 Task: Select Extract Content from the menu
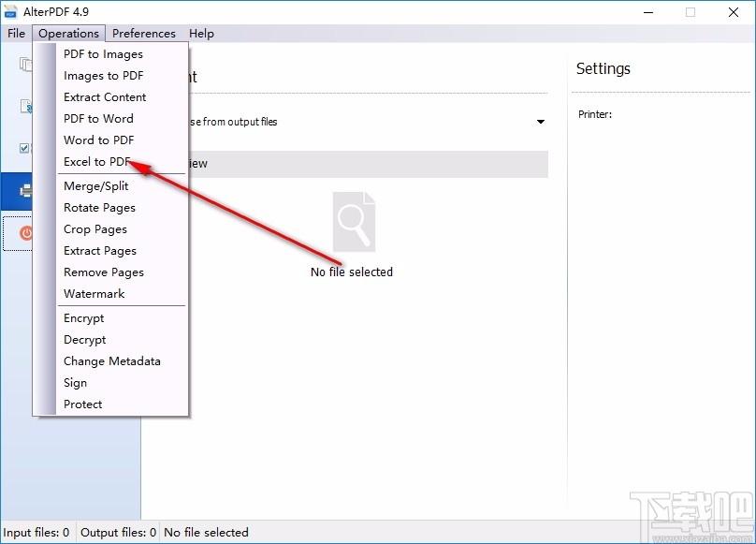click(105, 97)
